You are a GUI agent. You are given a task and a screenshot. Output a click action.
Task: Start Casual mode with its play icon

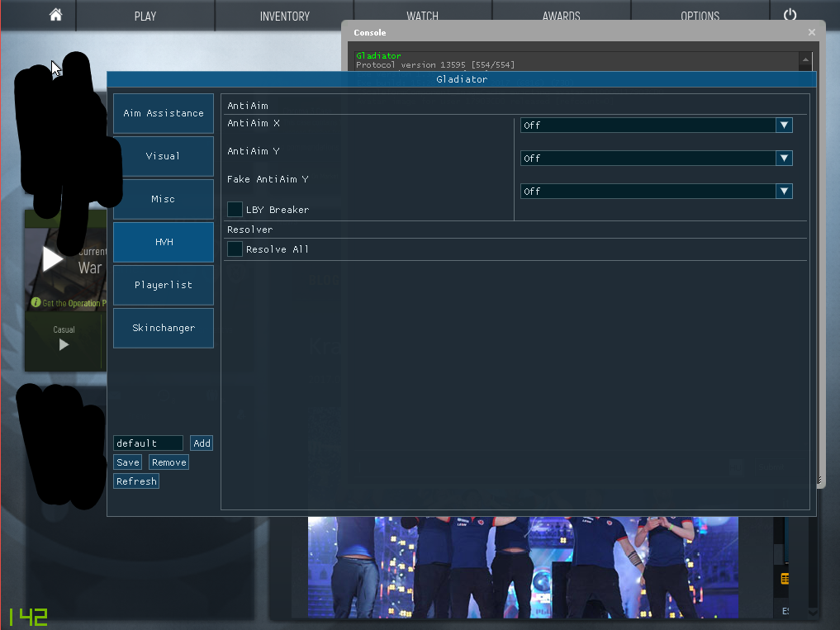(64, 345)
